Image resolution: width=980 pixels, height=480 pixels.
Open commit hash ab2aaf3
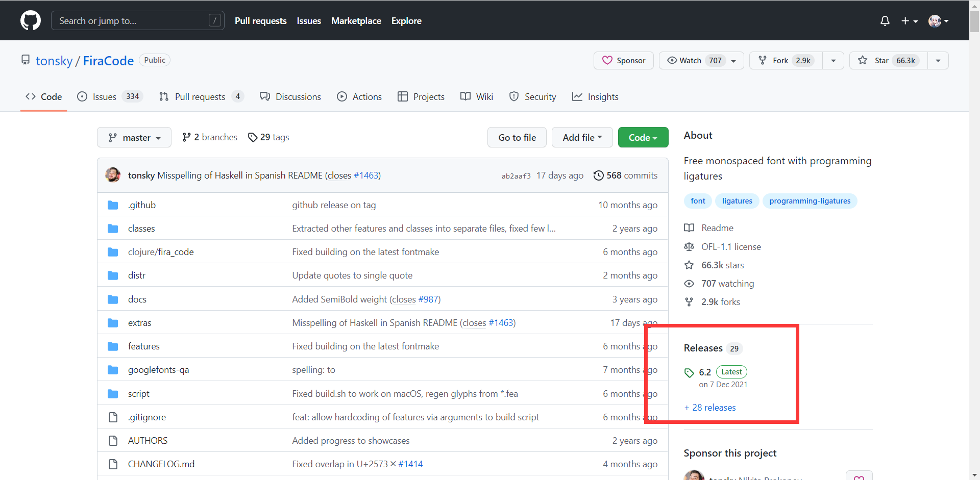516,176
